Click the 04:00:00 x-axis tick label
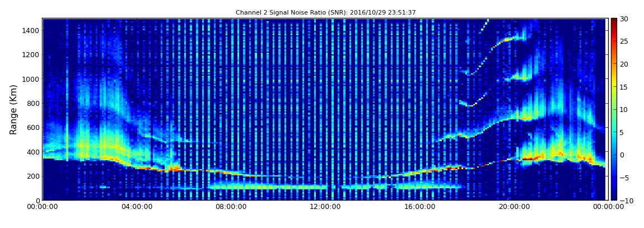The image size is (644, 228). click(138, 207)
